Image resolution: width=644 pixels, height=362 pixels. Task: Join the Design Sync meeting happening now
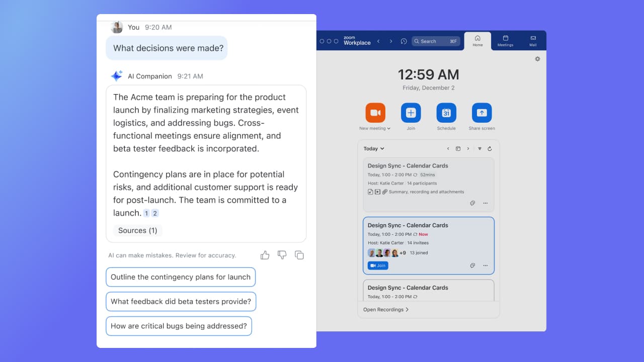378,265
